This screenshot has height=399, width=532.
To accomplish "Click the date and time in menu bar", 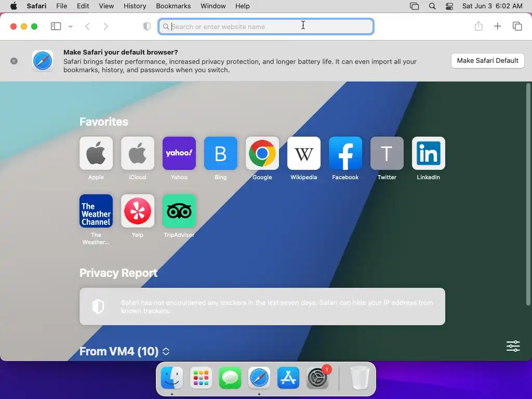I will (493, 6).
